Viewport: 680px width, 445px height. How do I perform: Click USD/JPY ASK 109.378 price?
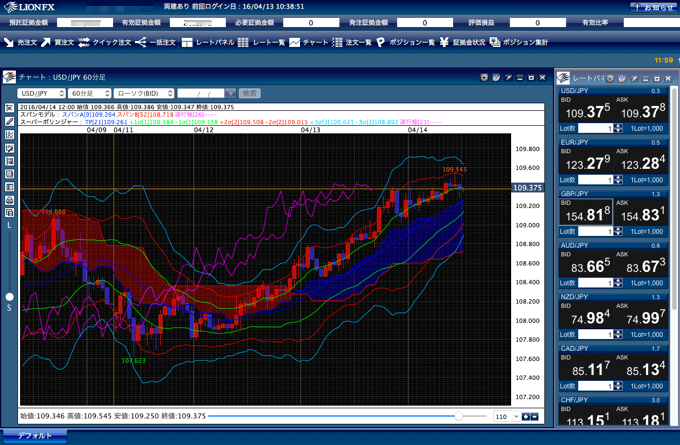(641, 109)
